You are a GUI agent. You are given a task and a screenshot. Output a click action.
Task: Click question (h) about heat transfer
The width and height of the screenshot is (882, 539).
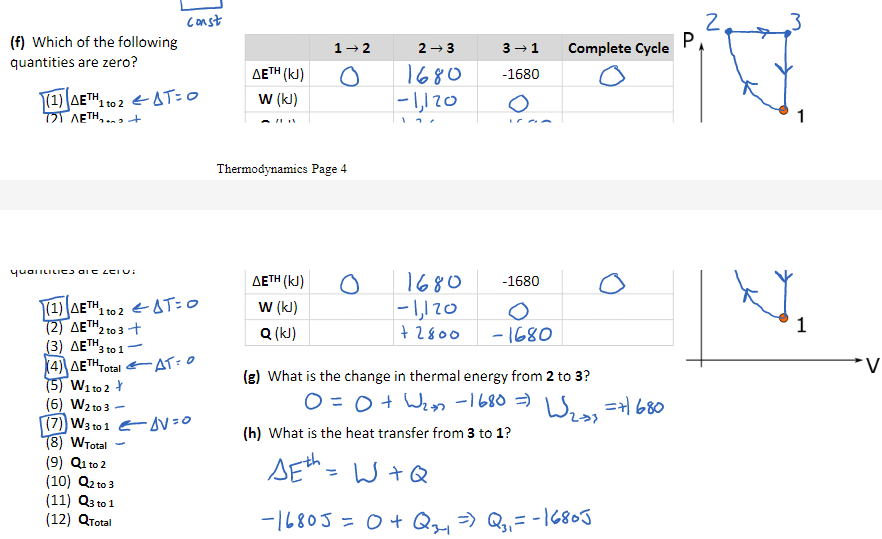377,433
